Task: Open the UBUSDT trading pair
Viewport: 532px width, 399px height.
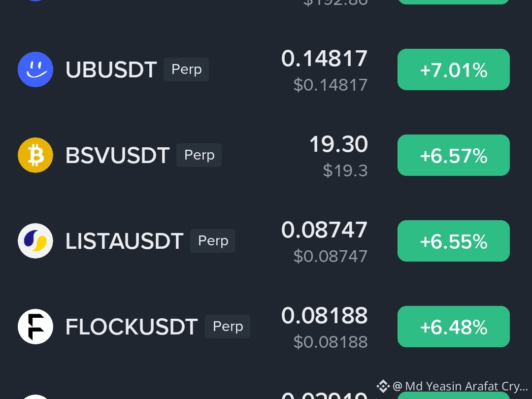Action: [x=111, y=69]
